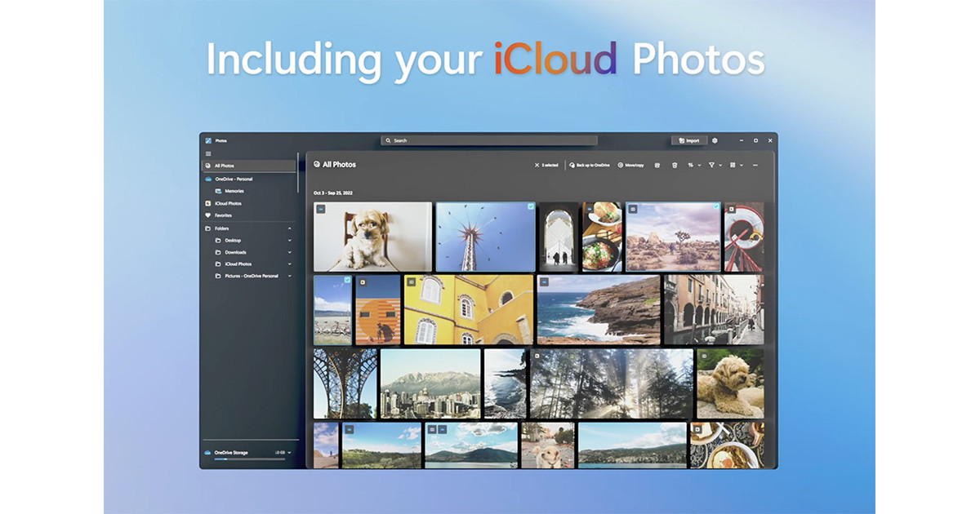Open the gallery view layout dropdown
Image resolution: width=980 pixels, height=514 pixels.
tap(736, 165)
